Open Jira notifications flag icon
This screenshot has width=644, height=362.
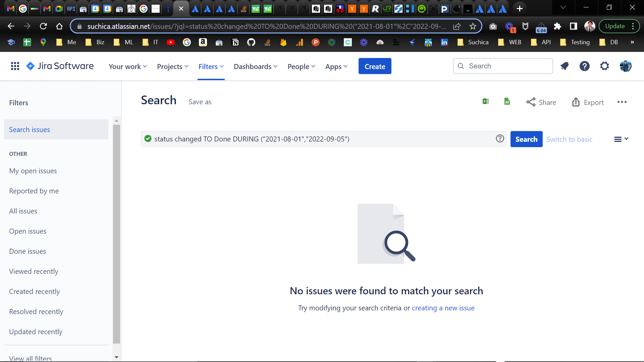[565, 66]
